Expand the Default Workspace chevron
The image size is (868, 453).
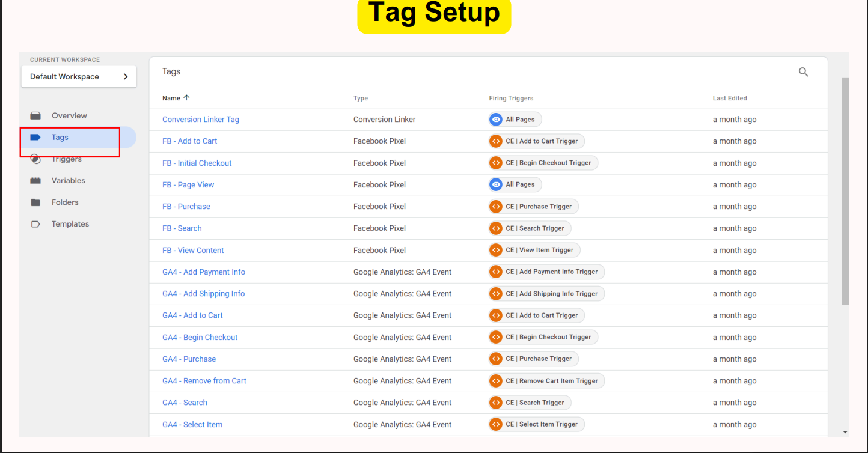click(126, 76)
